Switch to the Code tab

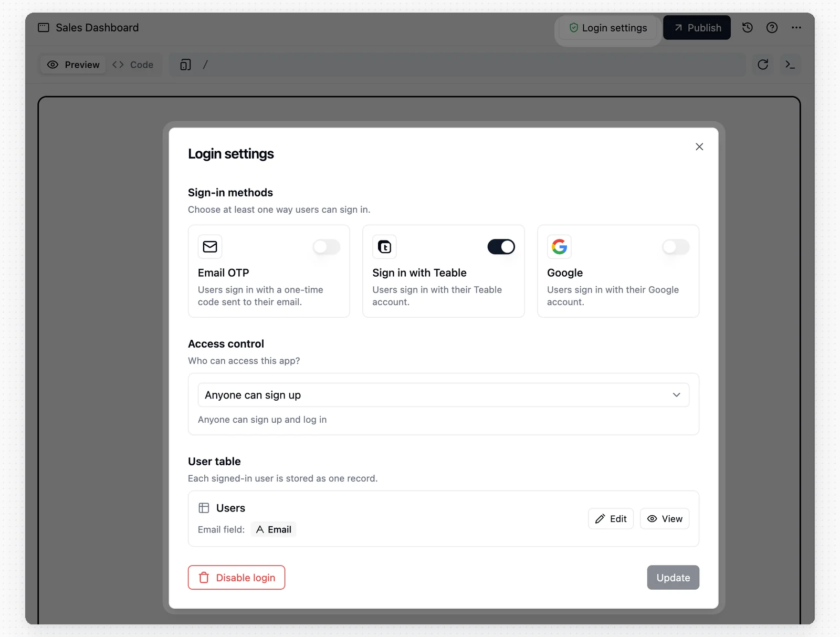pos(133,65)
